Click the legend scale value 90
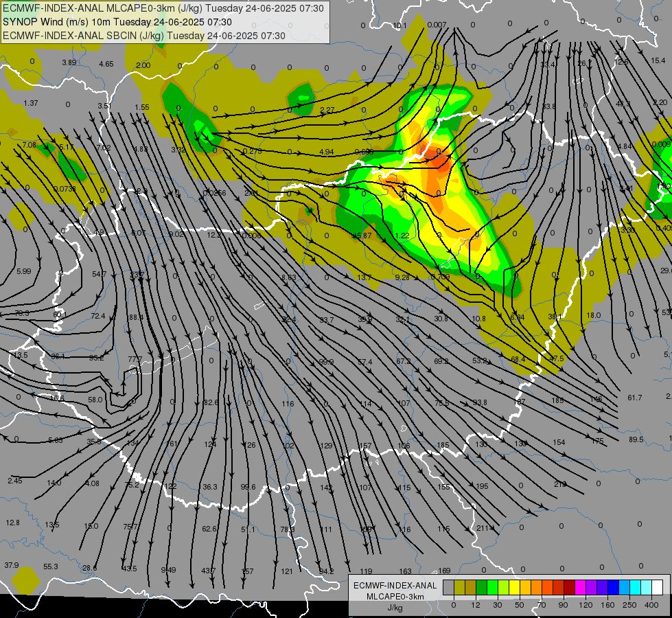 563,605
